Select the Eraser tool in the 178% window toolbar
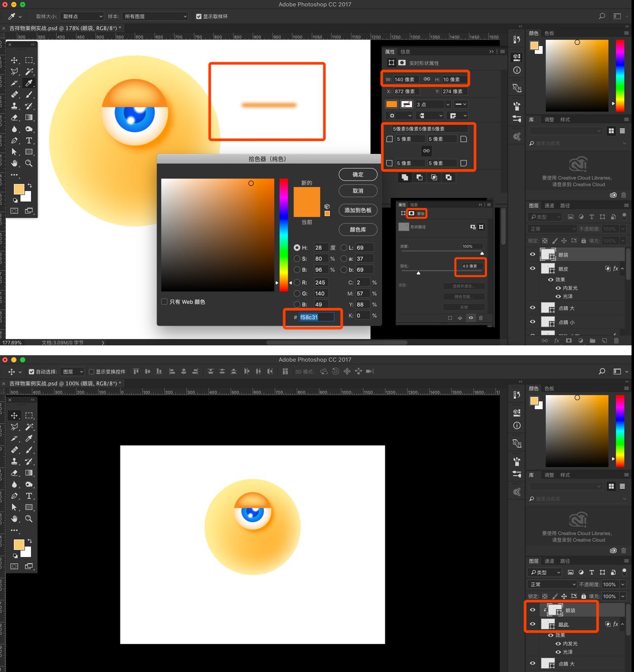 pos(14,117)
